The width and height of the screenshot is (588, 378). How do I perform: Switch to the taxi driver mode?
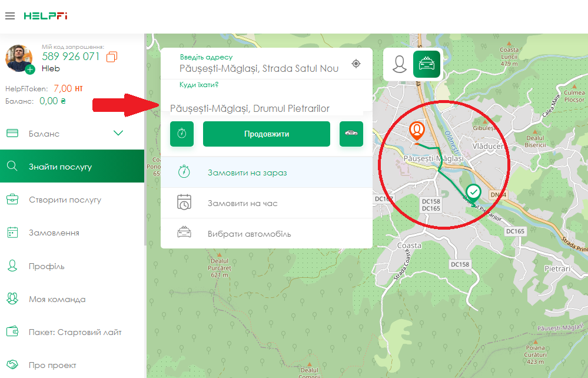coord(426,64)
